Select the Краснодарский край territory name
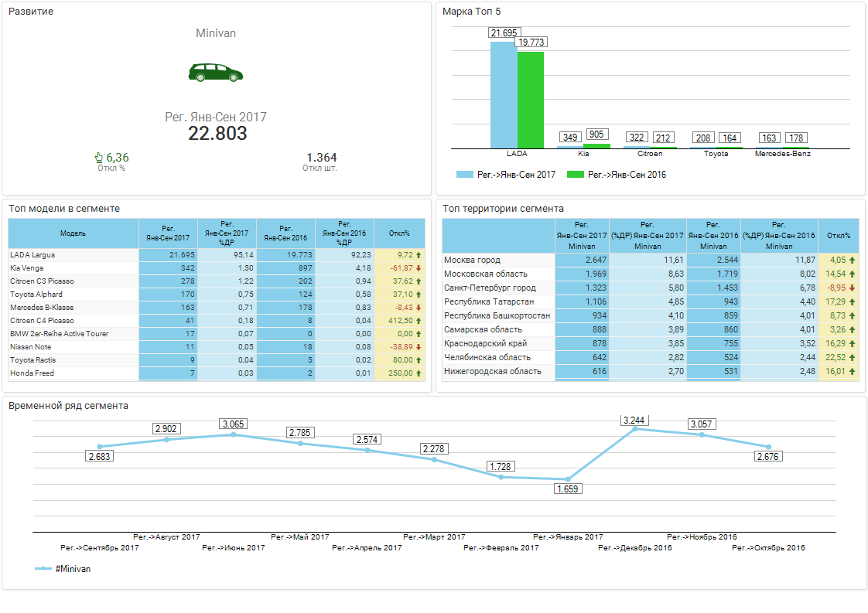Viewport: 868px width, 613px height. tap(486, 343)
